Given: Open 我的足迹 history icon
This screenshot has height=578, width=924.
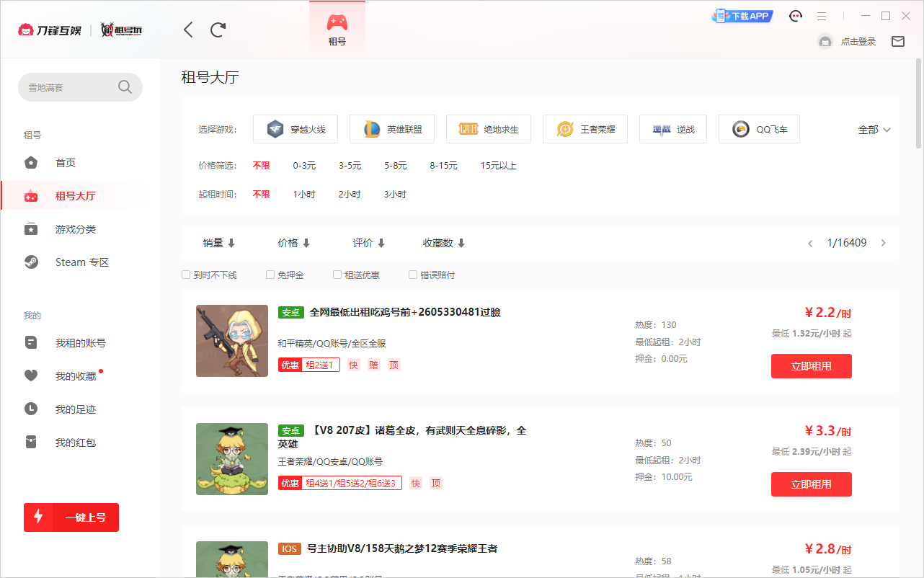Looking at the screenshot, I should pos(31,409).
